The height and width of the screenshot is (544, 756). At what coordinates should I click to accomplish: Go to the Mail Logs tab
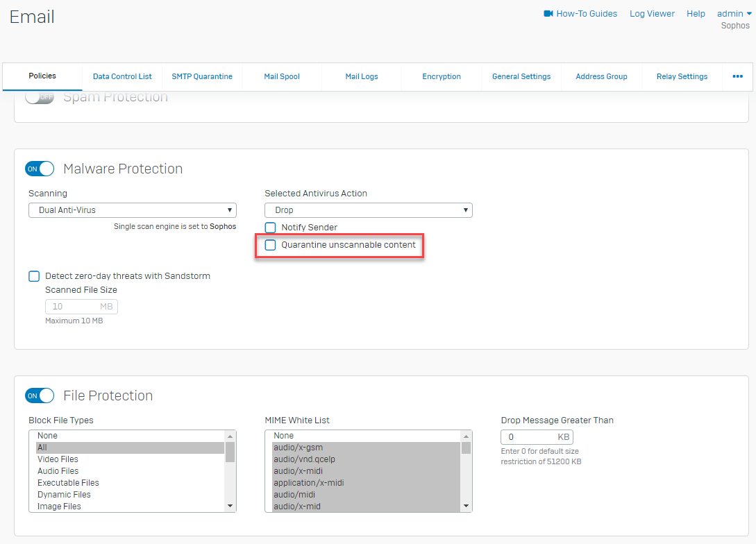[x=361, y=76]
